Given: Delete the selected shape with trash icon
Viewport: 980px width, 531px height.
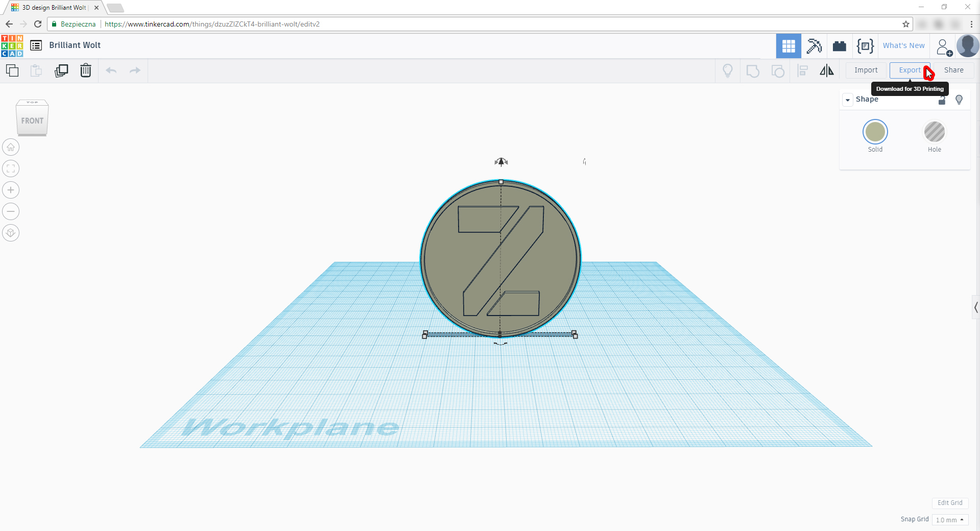Looking at the screenshot, I should tap(86, 70).
